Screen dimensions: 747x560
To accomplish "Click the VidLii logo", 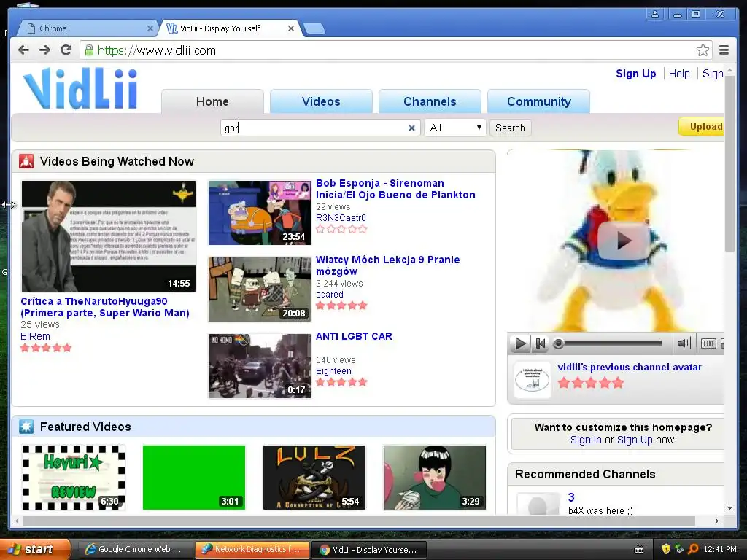I will tap(80, 88).
